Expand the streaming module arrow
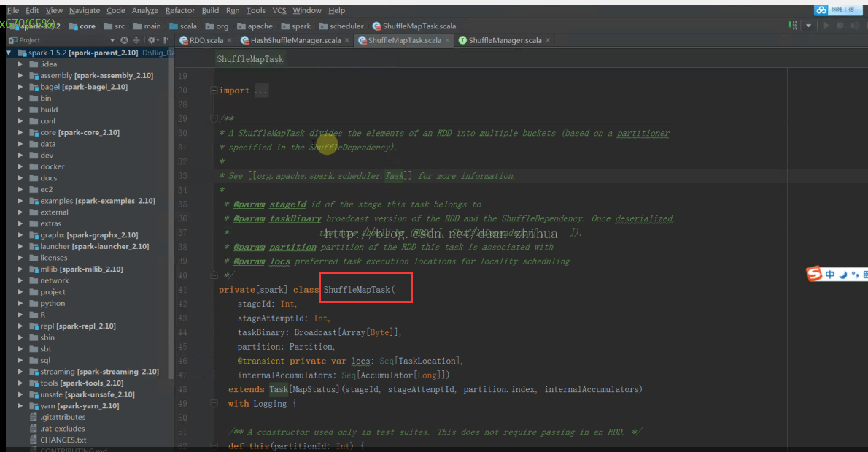The image size is (868, 452). pos(20,372)
